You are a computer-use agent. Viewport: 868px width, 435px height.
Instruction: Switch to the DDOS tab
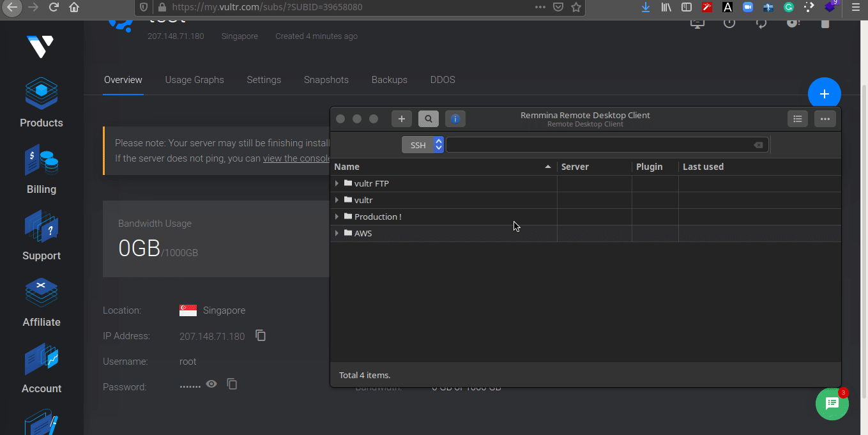pos(443,80)
